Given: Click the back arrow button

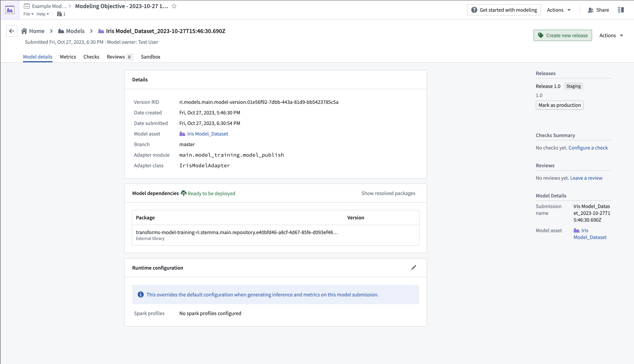Looking at the screenshot, I should [12, 31].
